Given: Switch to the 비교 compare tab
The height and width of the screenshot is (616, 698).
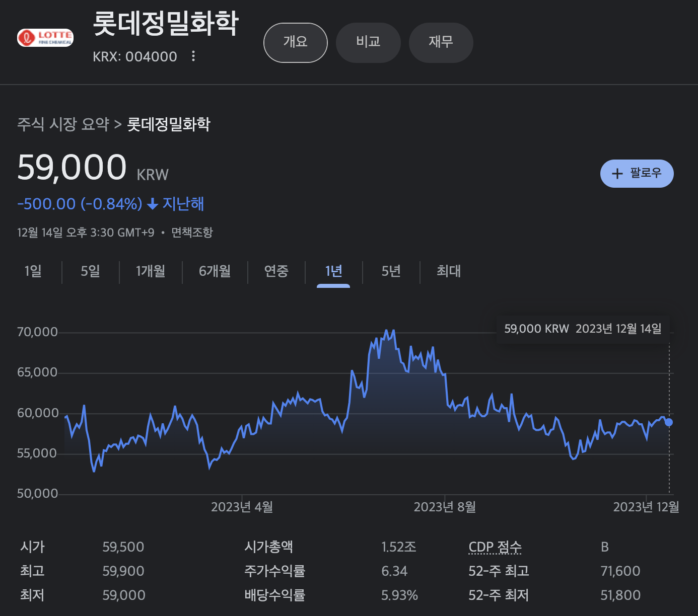Looking at the screenshot, I should click(x=368, y=43).
